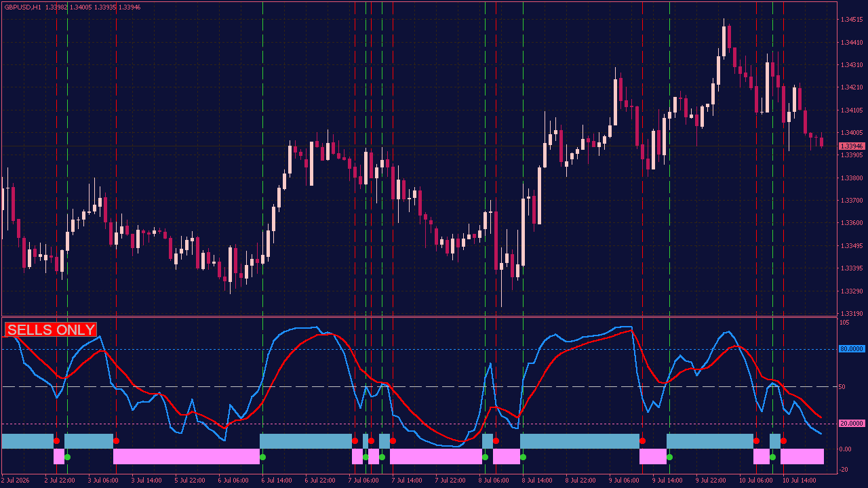Click the 10 Jul 06:00 time label
The image size is (868, 488).
pos(755,480)
